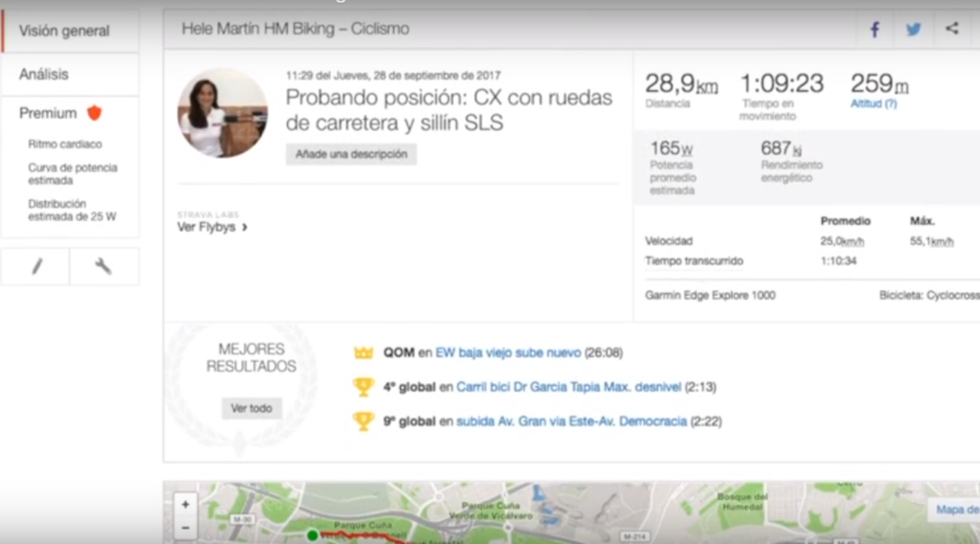The image size is (980, 544).
Task: Click Garmin Edge Explore 1000 device text
Action: (x=710, y=295)
